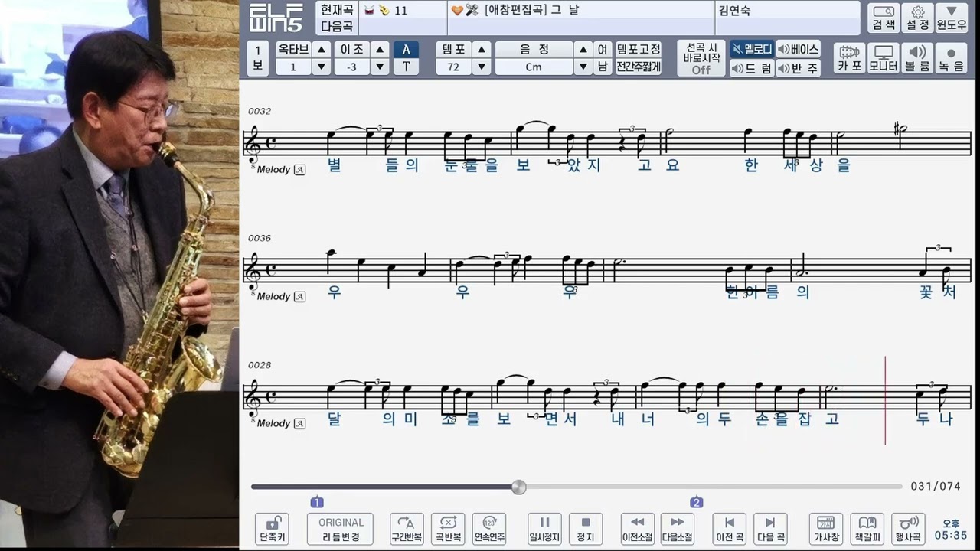Toggle 멜로디 melody mute

tap(751, 49)
